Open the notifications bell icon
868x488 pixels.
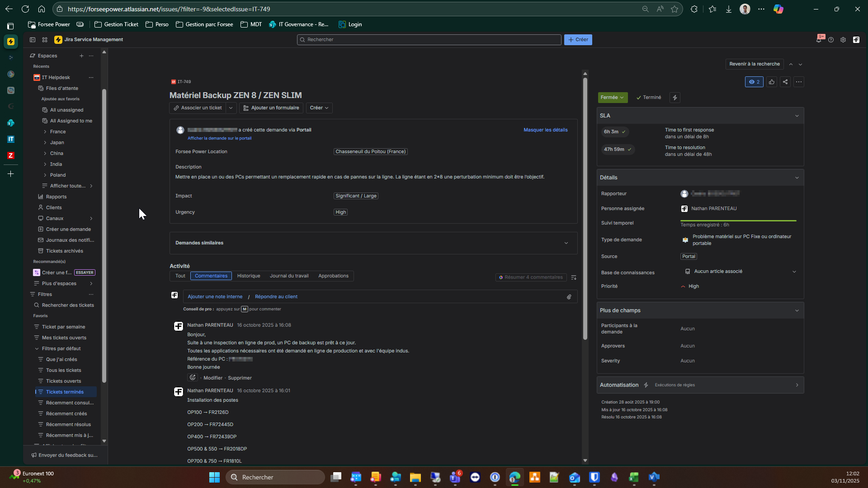tap(819, 40)
